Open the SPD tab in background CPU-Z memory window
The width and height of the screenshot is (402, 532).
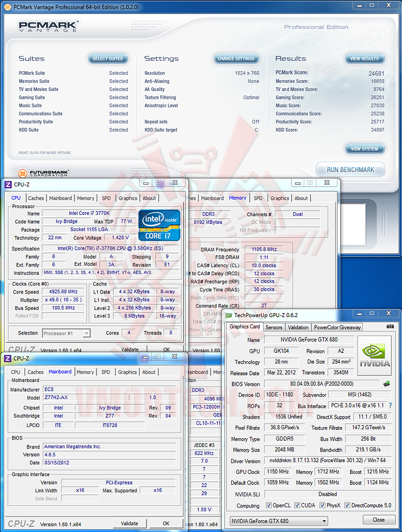coord(258,198)
